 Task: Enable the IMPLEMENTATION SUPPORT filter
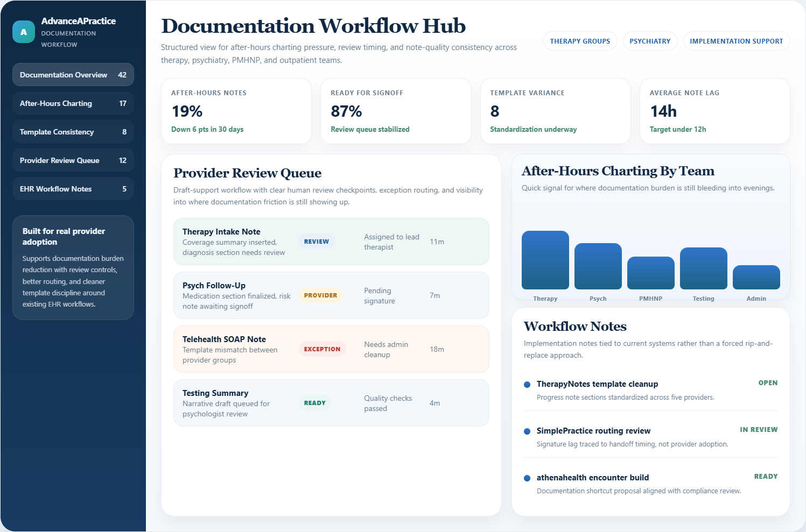[x=737, y=41]
